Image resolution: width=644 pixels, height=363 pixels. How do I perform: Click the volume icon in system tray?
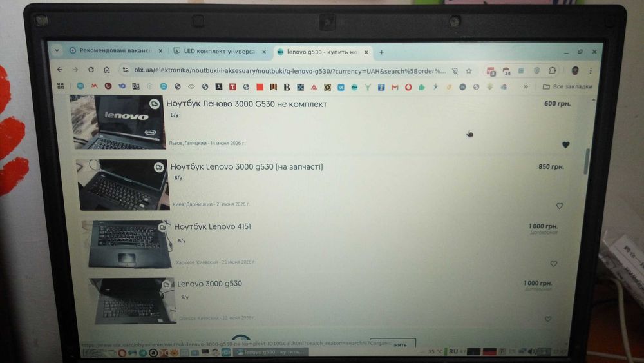tap(531, 351)
